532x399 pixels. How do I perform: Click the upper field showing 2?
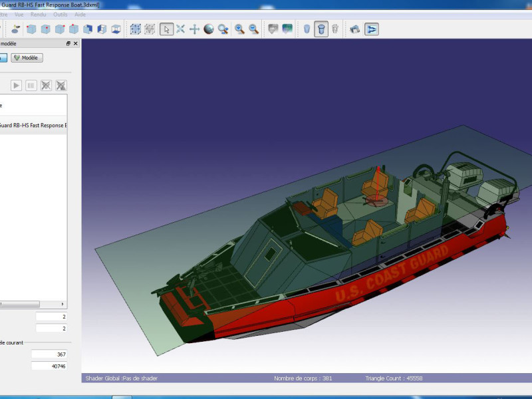(x=51, y=317)
